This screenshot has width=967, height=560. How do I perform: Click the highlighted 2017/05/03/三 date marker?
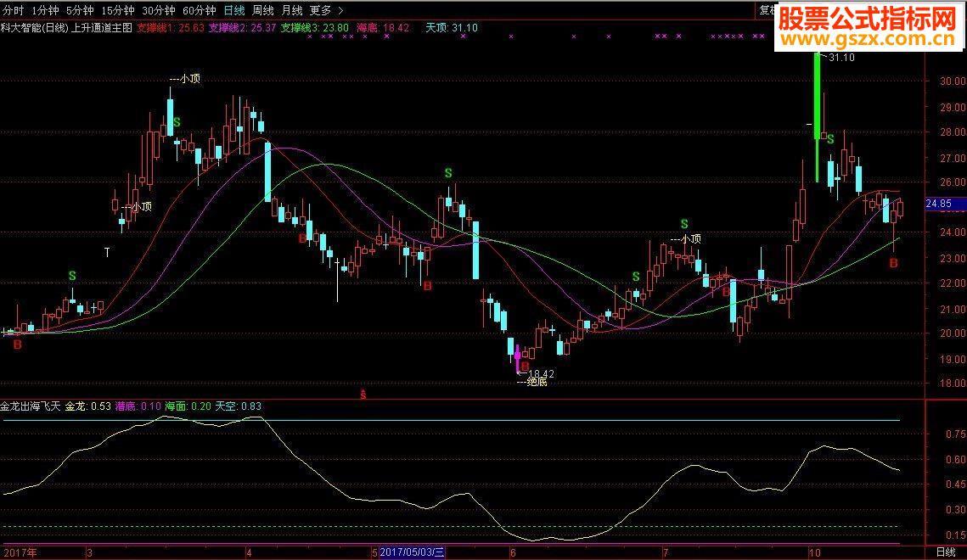[x=412, y=552]
